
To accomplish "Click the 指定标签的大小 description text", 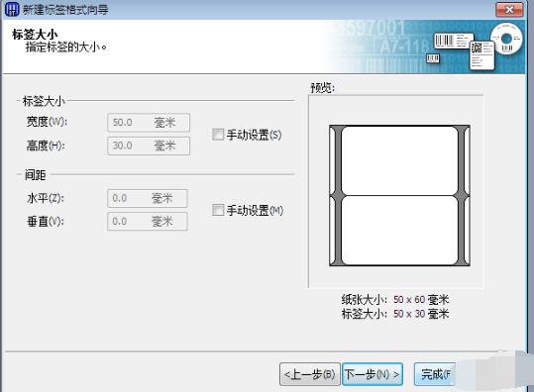I will click(x=66, y=47).
